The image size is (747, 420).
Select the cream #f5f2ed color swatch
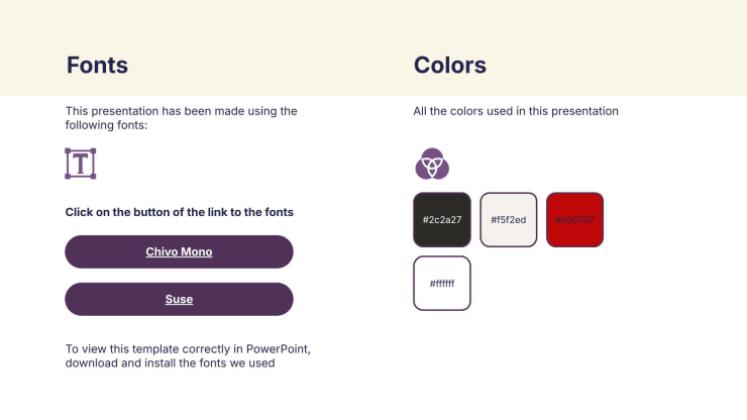pos(508,219)
